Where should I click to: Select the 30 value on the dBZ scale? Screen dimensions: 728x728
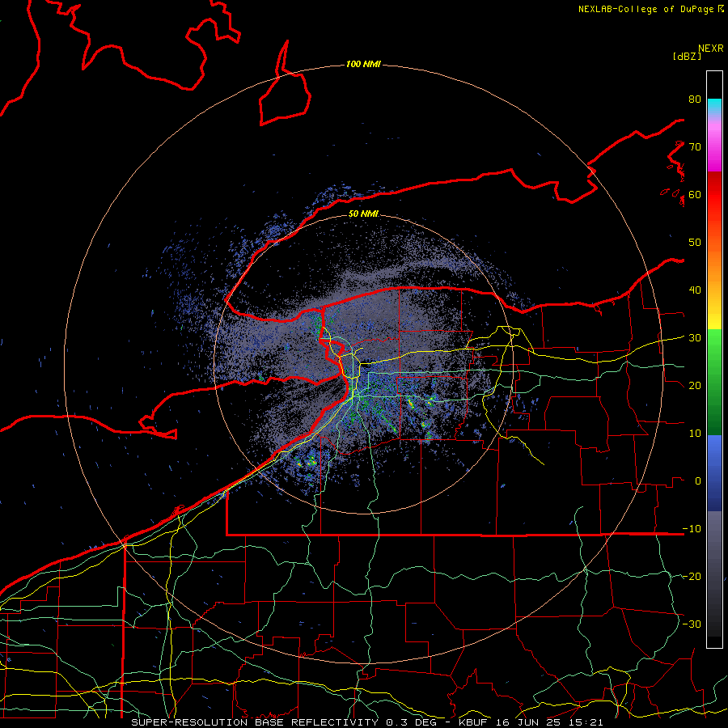click(695, 338)
